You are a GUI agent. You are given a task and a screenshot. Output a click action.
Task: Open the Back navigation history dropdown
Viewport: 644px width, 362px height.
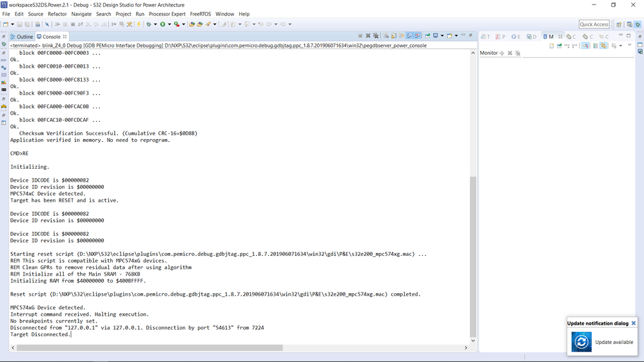pos(276,24)
